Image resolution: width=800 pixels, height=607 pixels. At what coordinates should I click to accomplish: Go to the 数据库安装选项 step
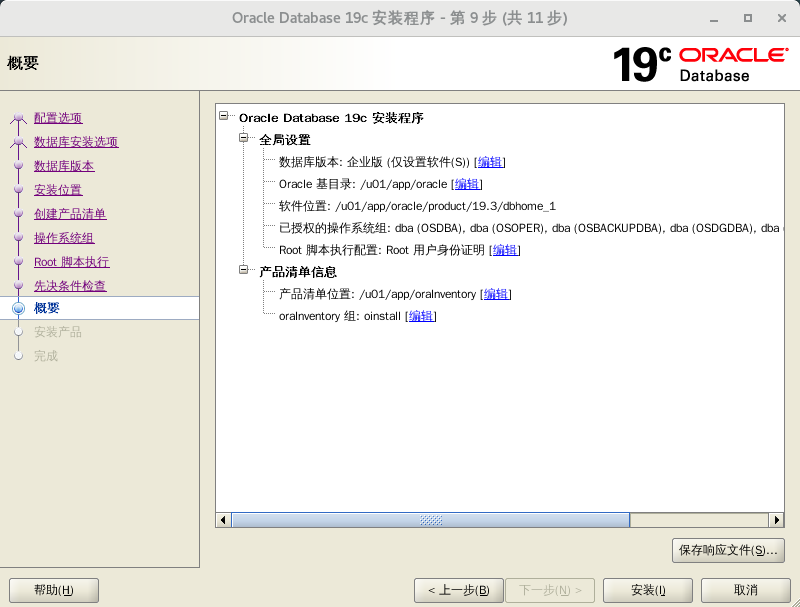click(76, 142)
